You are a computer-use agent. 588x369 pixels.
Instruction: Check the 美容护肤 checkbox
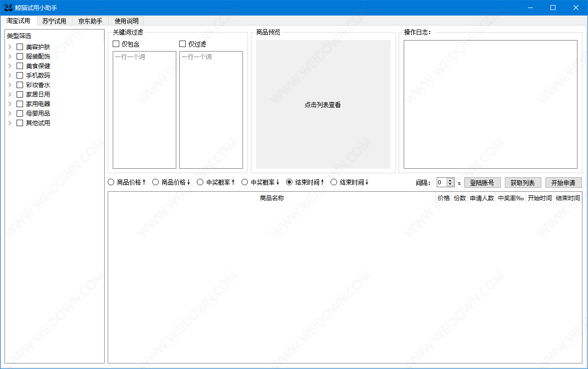(x=20, y=47)
